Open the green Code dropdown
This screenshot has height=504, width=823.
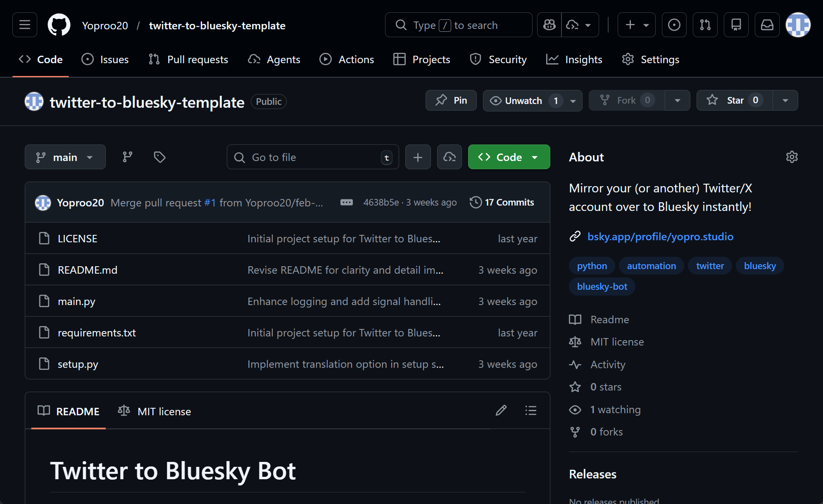(509, 157)
